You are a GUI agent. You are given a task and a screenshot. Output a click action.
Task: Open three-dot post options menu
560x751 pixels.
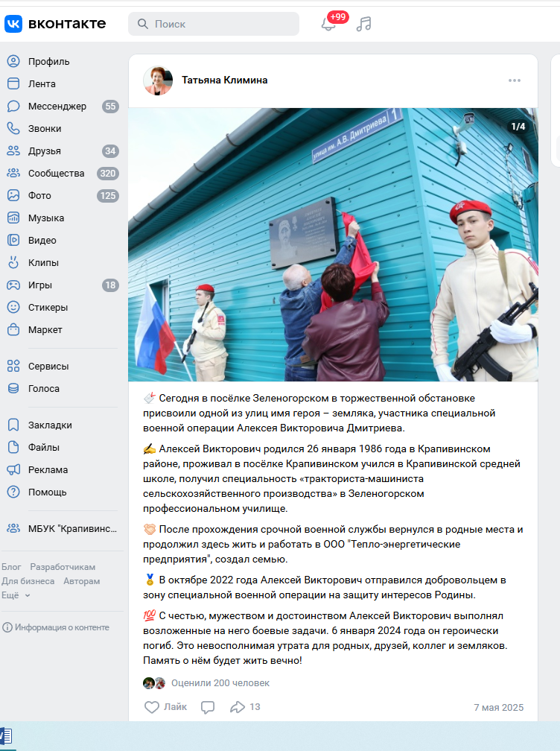tap(515, 80)
